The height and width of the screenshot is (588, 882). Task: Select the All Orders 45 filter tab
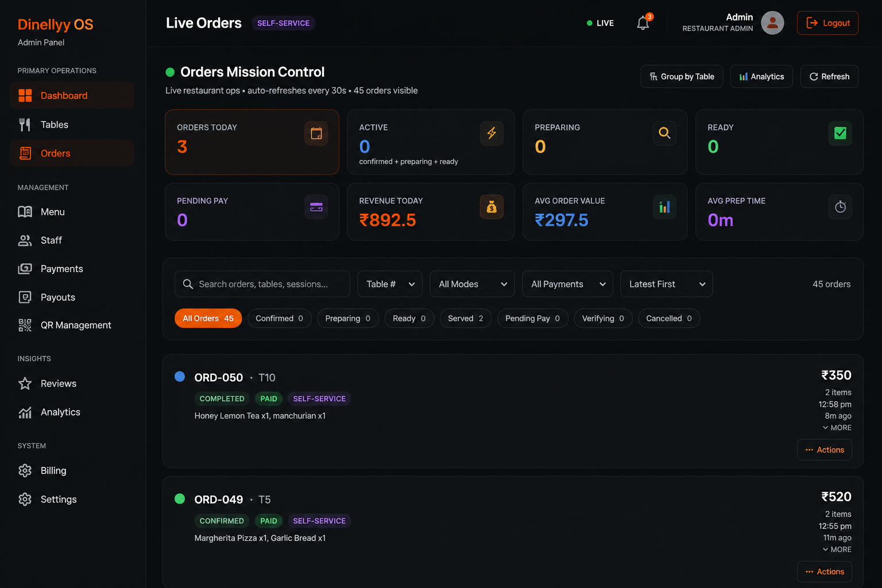point(208,318)
